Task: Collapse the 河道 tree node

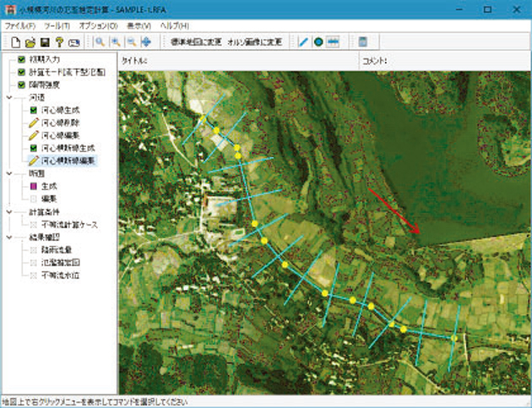Action: click(8, 97)
